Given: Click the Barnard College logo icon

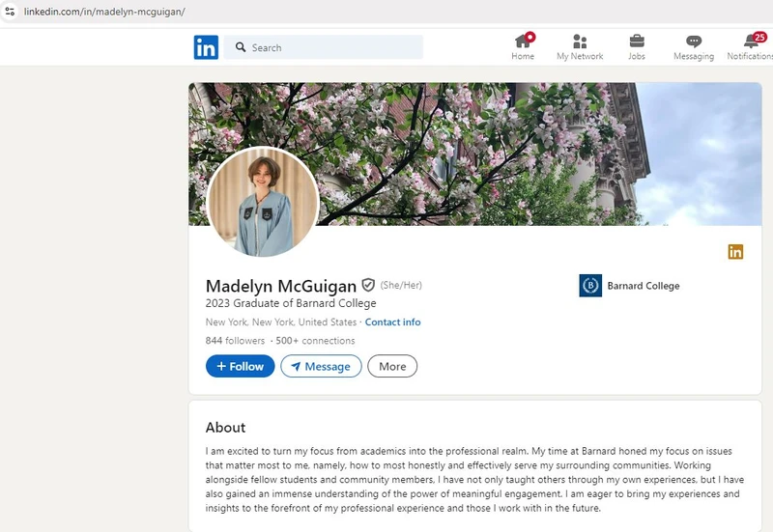Looking at the screenshot, I should [590, 286].
